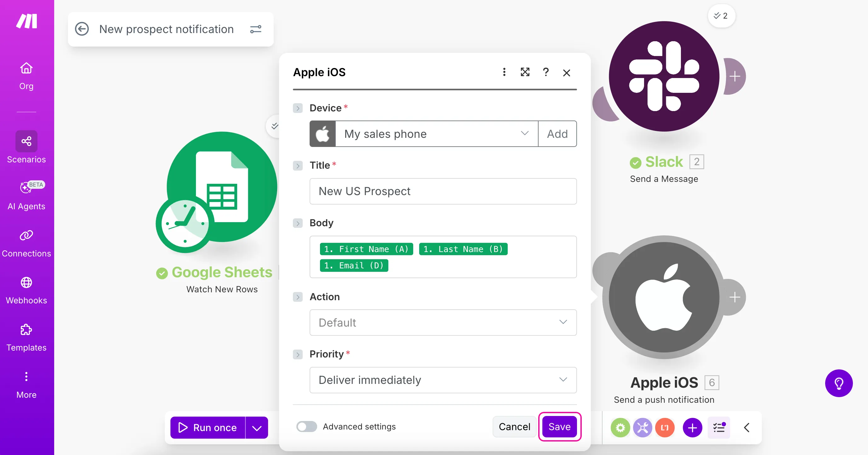The width and height of the screenshot is (868, 455).
Task: Click the Make logo in sidebar
Action: 27,21
